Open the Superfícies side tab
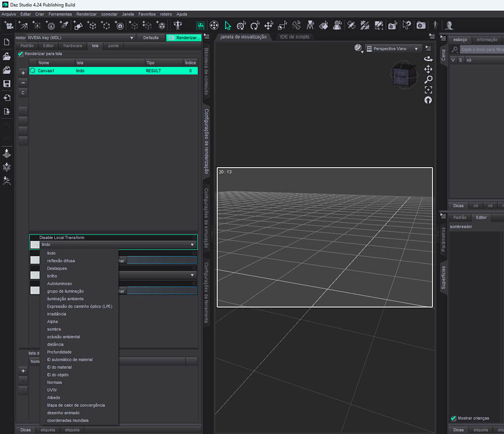 443,277
